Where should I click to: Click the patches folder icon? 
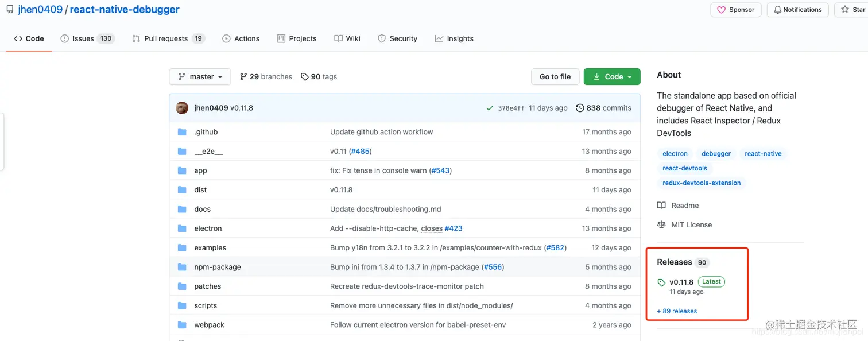[182, 286]
